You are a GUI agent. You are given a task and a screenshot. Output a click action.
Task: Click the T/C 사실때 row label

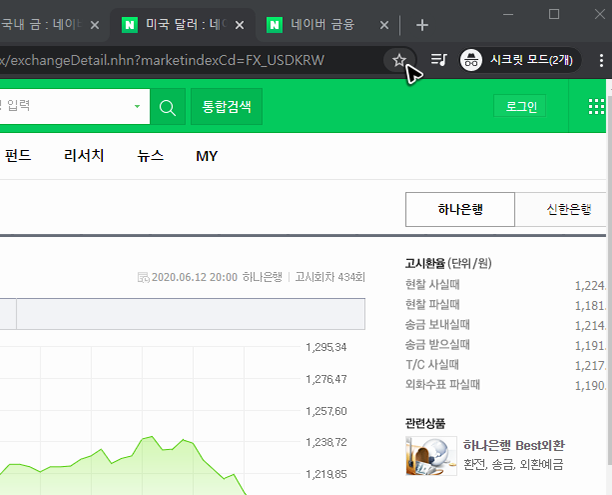(x=432, y=365)
